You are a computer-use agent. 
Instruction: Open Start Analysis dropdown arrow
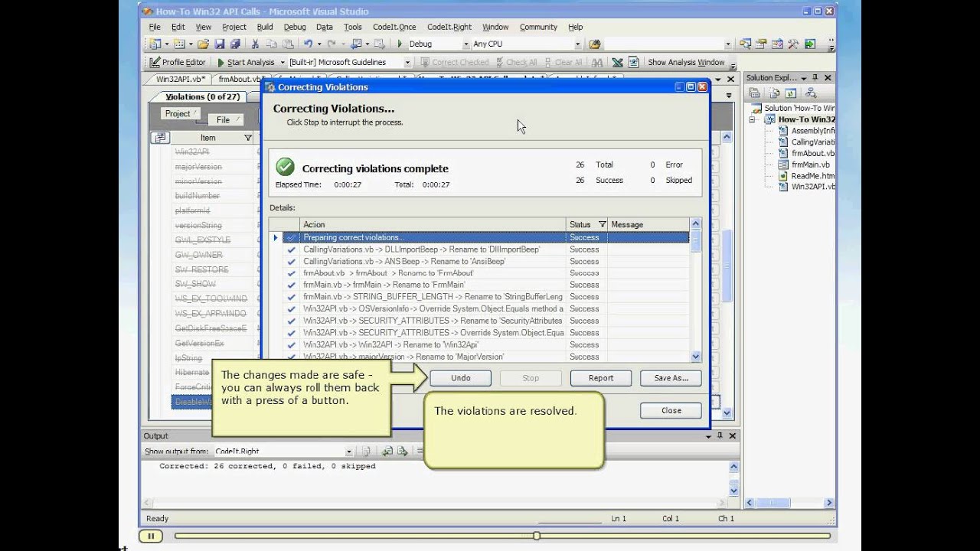(282, 62)
